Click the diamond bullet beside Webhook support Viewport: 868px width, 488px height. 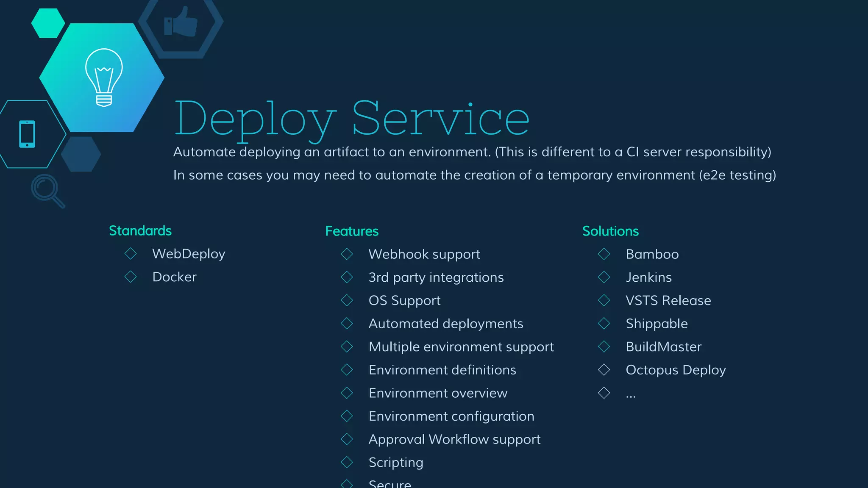(x=347, y=254)
